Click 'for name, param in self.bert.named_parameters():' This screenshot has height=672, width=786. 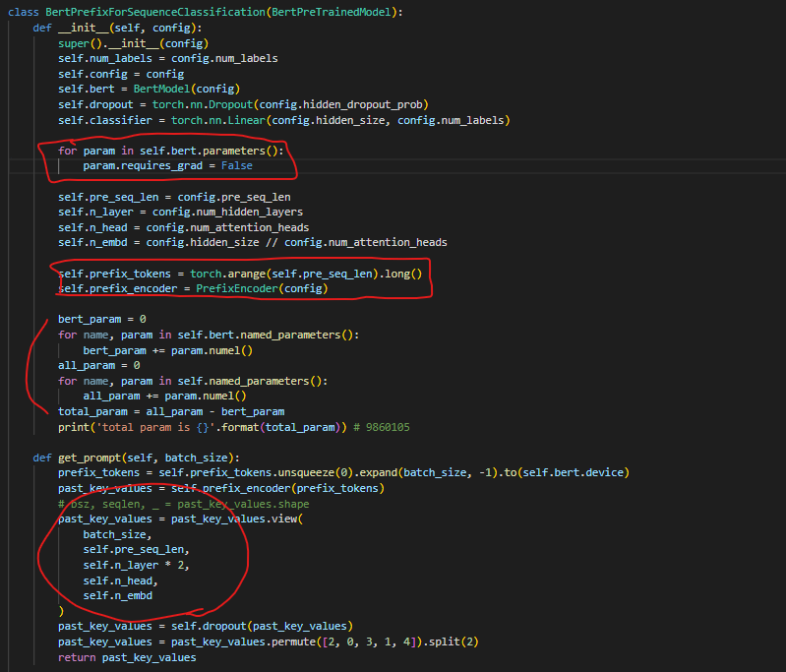[x=209, y=335]
